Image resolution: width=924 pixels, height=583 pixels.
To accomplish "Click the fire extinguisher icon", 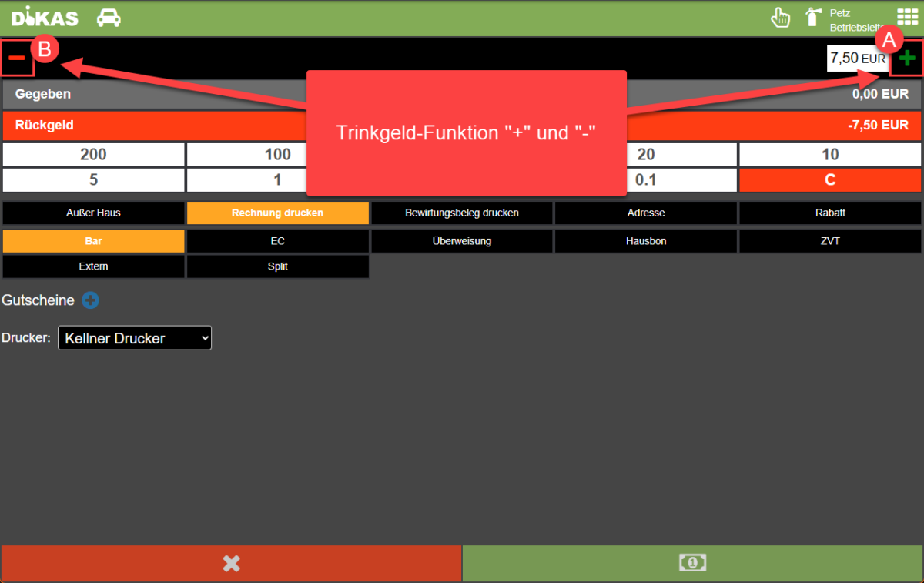I will point(812,18).
